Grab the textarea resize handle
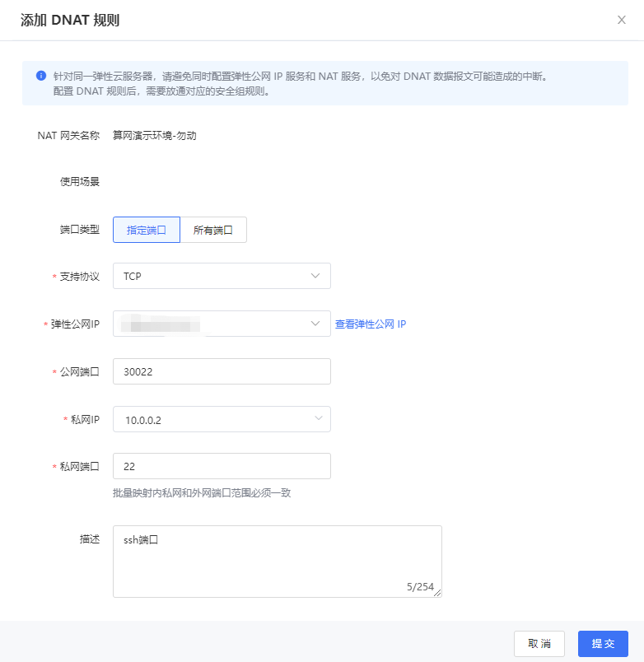The image size is (644, 662). click(x=437, y=593)
